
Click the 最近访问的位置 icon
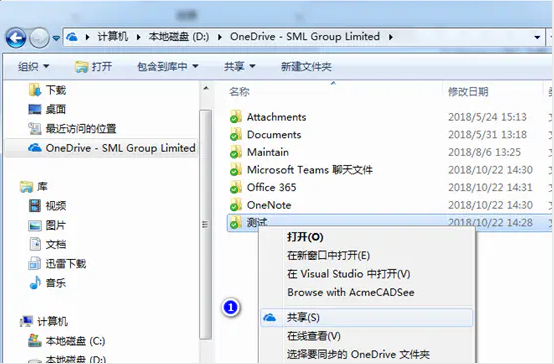coord(35,129)
